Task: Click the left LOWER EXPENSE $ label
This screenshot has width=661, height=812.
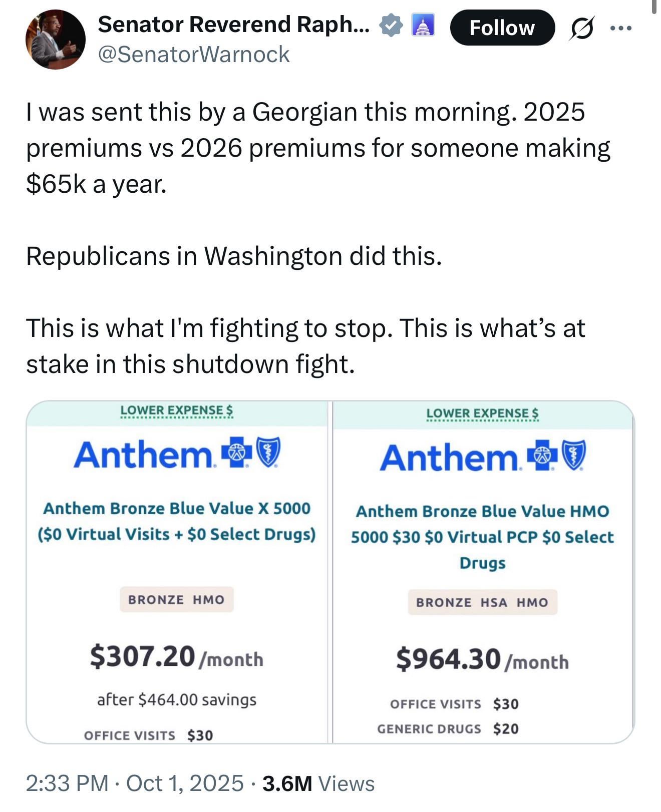Action: [x=177, y=411]
